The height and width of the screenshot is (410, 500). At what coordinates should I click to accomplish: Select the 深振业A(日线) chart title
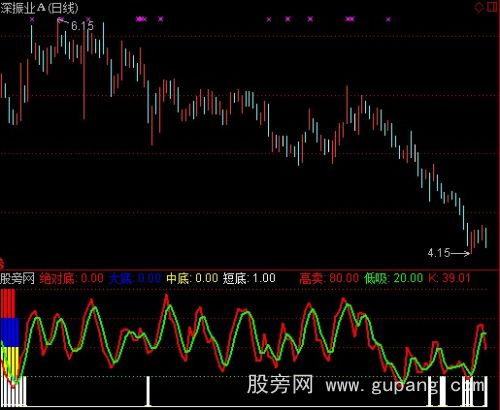[x=39, y=8]
